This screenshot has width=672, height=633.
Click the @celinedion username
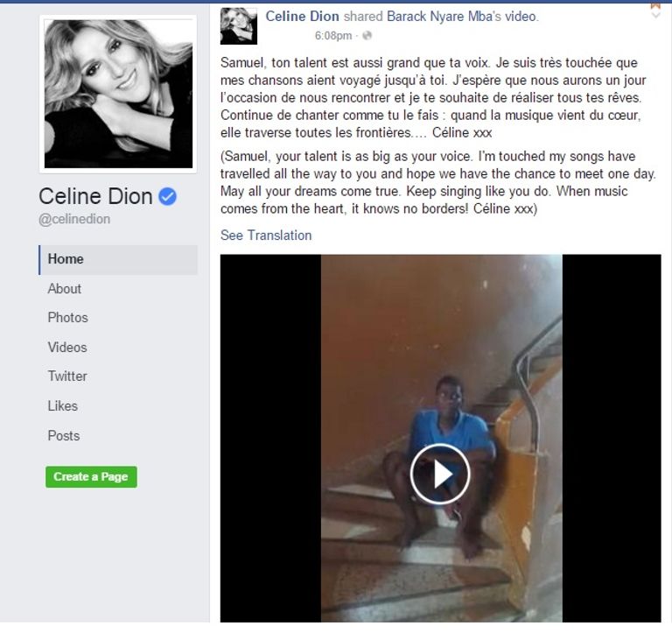coord(74,219)
